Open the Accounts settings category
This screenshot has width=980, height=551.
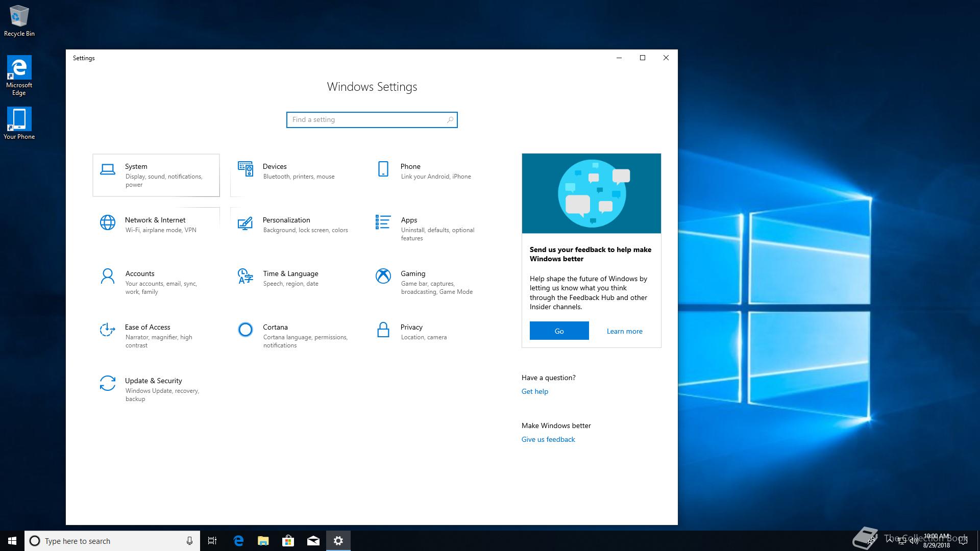coord(156,282)
